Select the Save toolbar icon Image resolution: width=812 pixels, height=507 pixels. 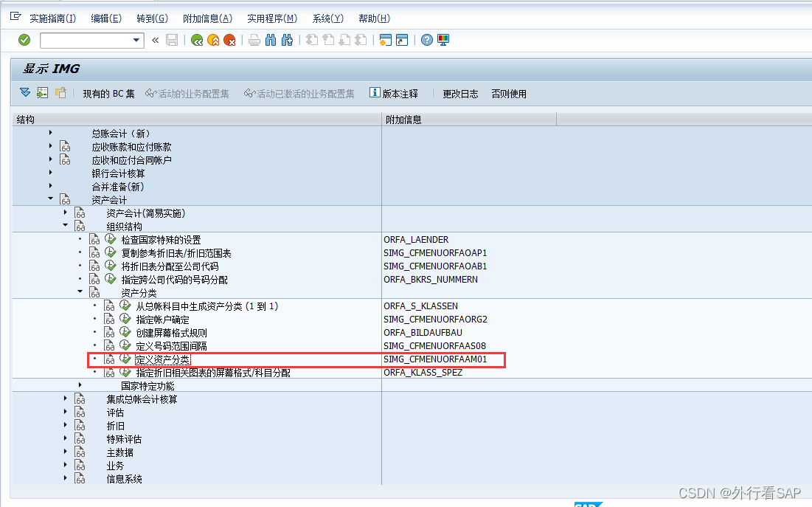tap(172, 41)
